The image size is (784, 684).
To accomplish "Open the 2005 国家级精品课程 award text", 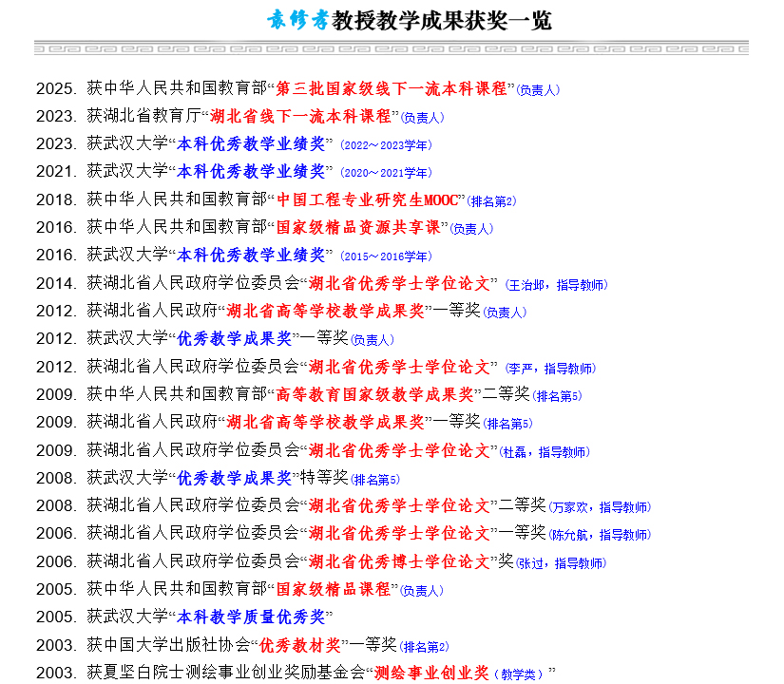I will [x=333, y=589].
